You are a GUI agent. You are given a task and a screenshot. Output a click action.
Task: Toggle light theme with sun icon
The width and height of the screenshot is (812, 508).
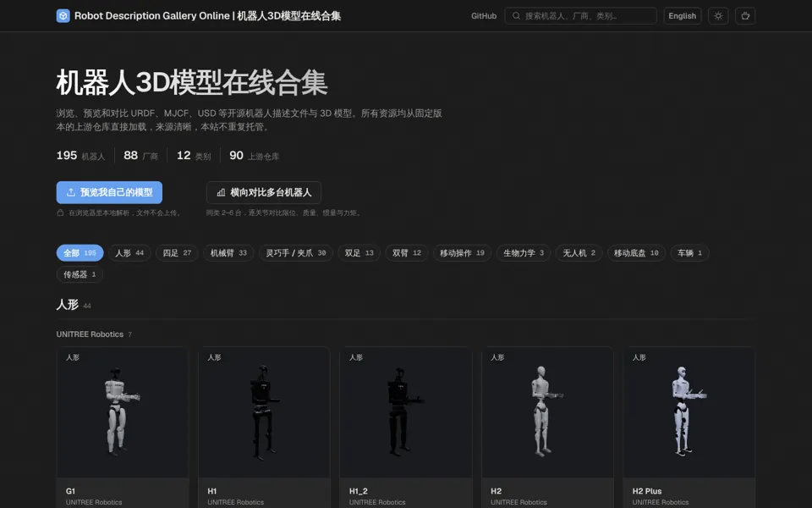click(718, 16)
